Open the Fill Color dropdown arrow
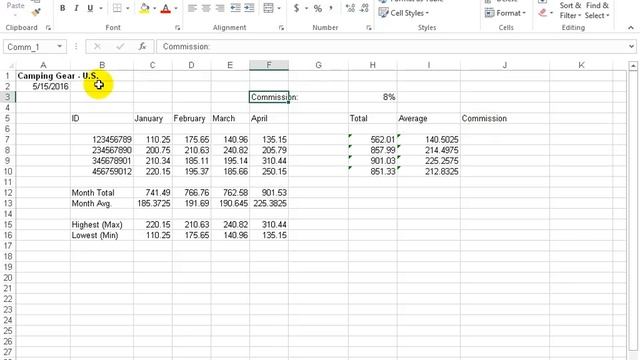The image size is (640, 360). coord(154,8)
